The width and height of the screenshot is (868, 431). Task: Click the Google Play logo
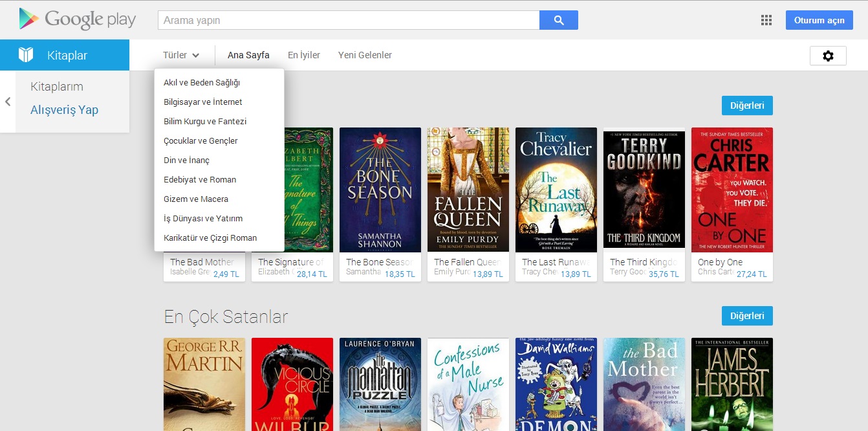[78, 20]
